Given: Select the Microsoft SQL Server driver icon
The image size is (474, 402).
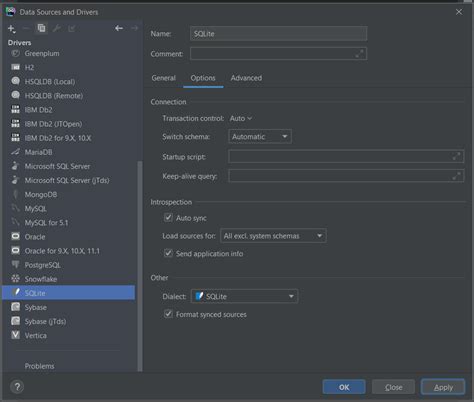Looking at the screenshot, I should [15, 166].
